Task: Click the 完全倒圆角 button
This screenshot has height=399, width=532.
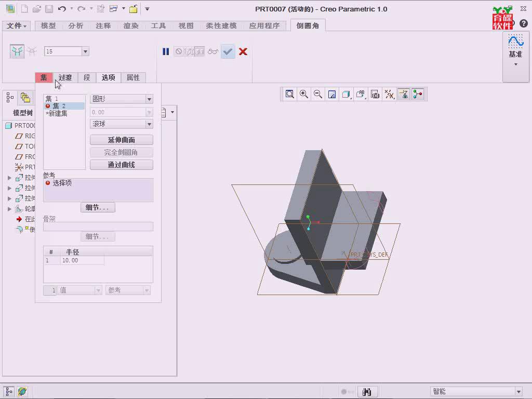Action: click(122, 152)
